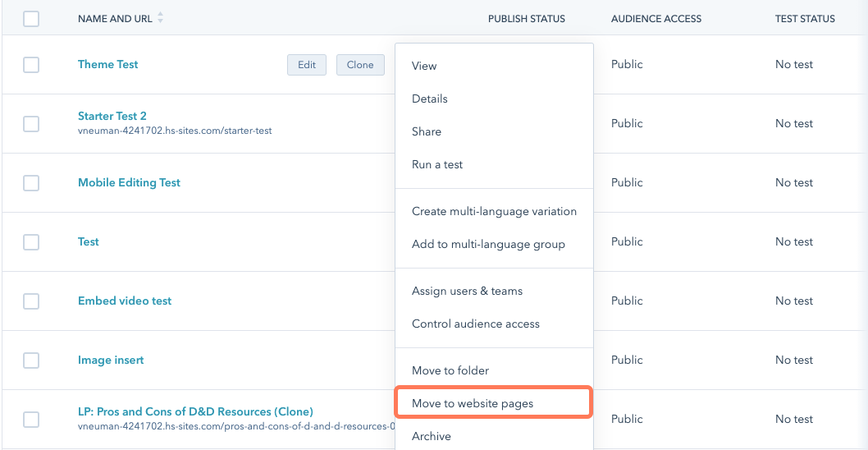The width and height of the screenshot is (868, 450).
Task: Sort pages using the Name and URL arrows
Action: (160, 18)
